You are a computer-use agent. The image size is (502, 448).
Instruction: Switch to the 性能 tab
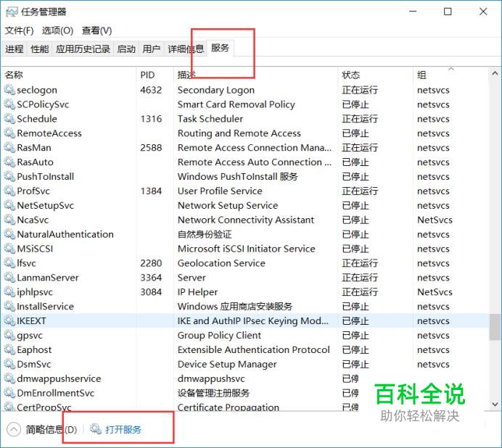point(40,49)
